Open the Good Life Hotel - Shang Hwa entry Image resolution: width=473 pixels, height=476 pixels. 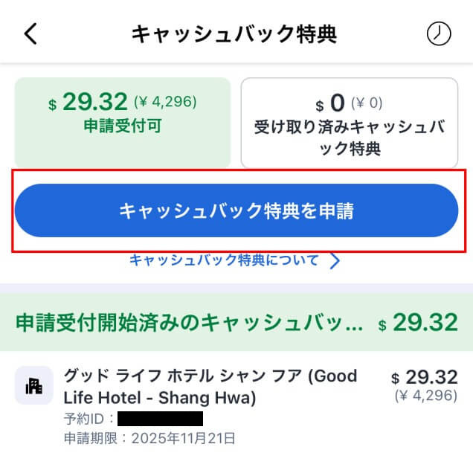pos(236,406)
